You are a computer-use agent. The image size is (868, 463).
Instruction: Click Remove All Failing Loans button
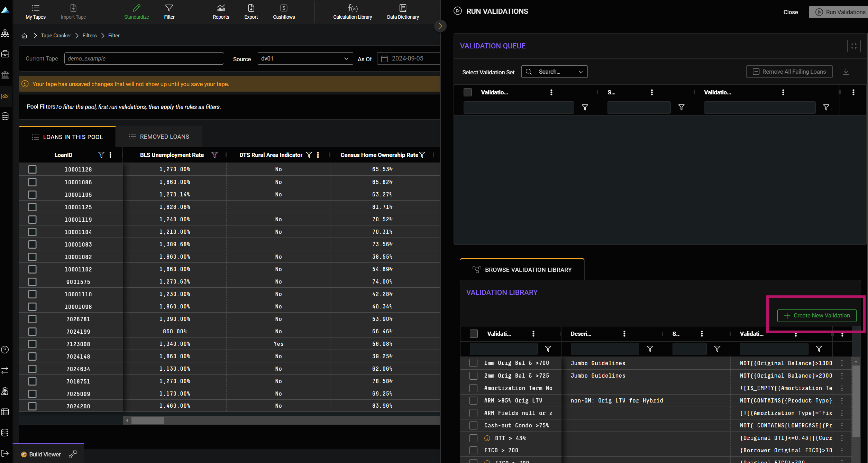(x=789, y=72)
